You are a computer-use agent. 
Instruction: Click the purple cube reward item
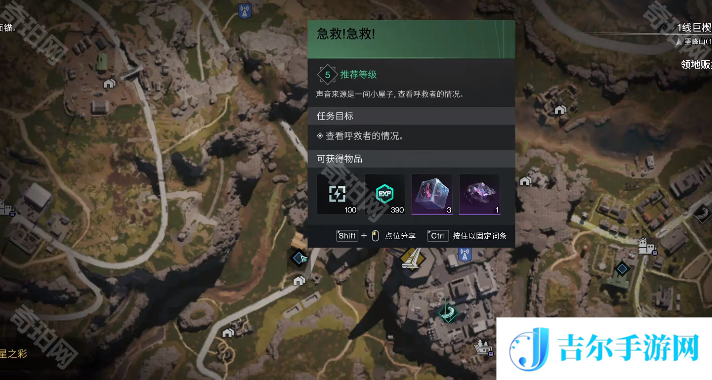point(432,194)
